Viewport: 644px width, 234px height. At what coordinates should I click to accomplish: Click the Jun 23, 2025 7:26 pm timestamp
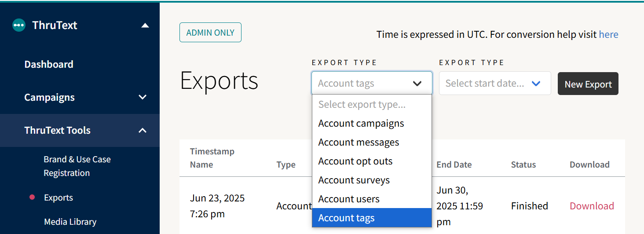click(217, 206)
